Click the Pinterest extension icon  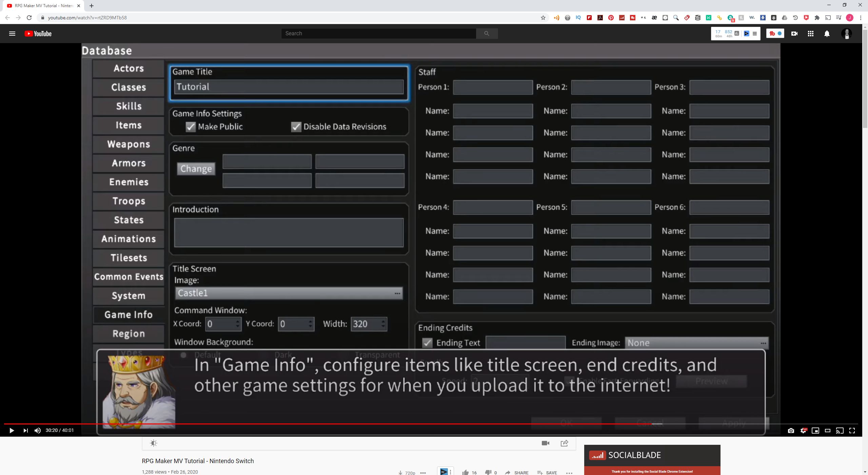pos(611,18)
